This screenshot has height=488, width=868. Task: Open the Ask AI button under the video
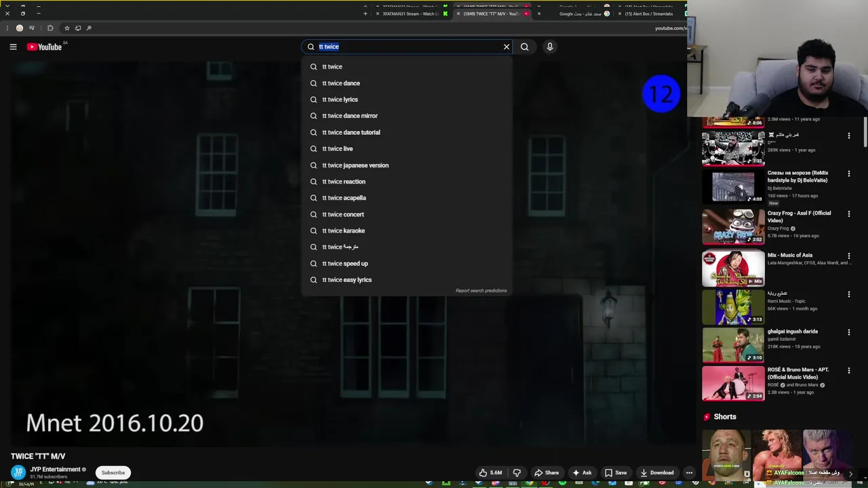click(581, 472)
